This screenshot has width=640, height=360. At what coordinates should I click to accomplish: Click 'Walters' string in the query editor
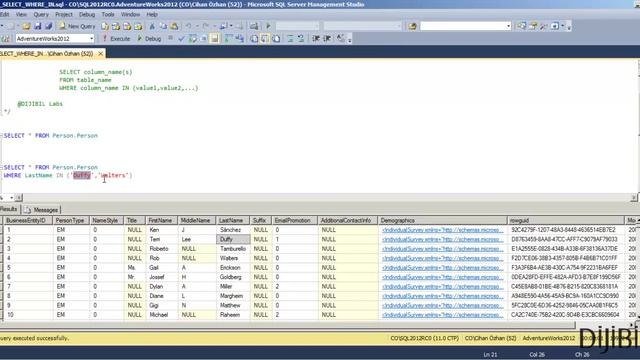click(113, 176)
